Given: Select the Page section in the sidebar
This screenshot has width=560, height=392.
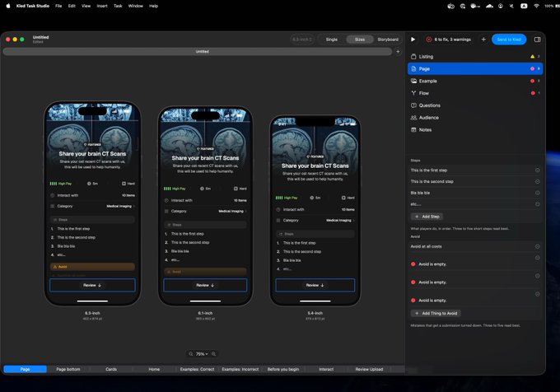Looking at the screenshot, I should tap(475, 68).
